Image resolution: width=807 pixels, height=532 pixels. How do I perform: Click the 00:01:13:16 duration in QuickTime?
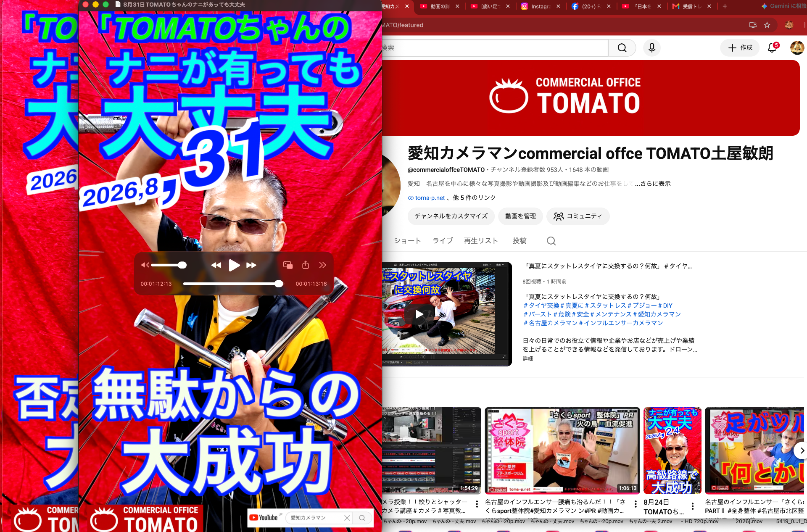tap(311, 284)
